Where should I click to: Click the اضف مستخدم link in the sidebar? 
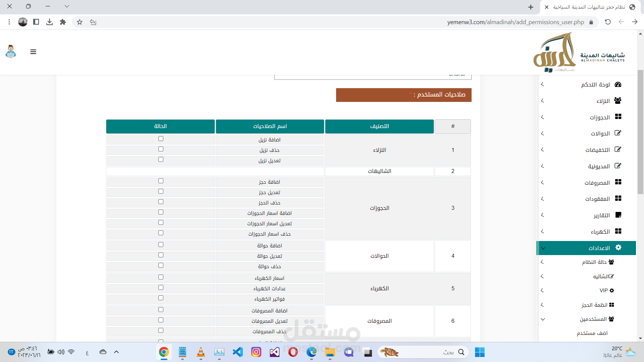pos(592,333)
